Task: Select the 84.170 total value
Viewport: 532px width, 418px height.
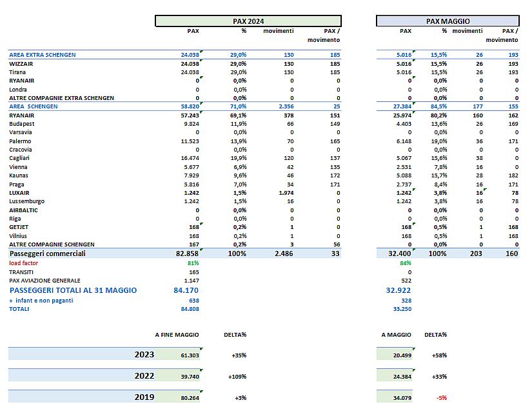Action: pyautogui.click(x=186, y=290)
